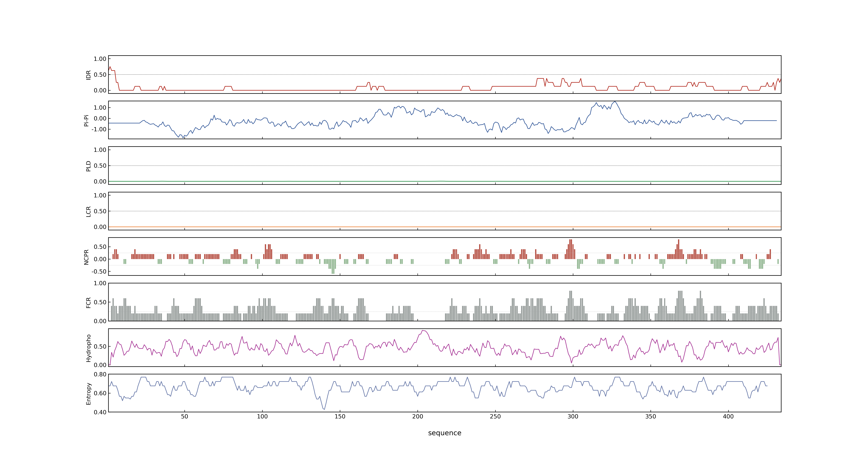Click the Pi-Pi y-axis label

[86, 120]
